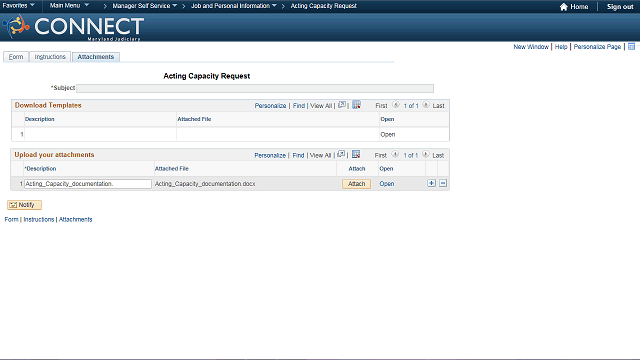Screen dimensions: 640x360
Task: Expand Job and Personal Information breadcrumb
Action: tap(234, 6)
